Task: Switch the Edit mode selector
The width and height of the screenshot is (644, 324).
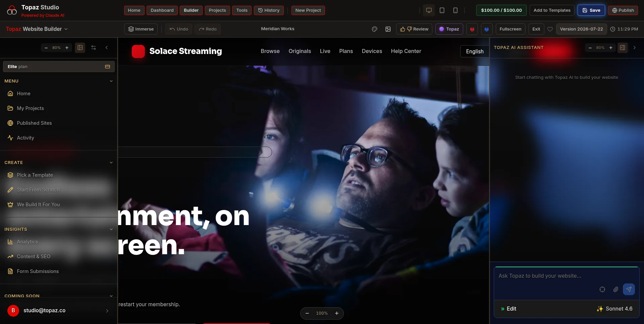Action: point(508,309)
